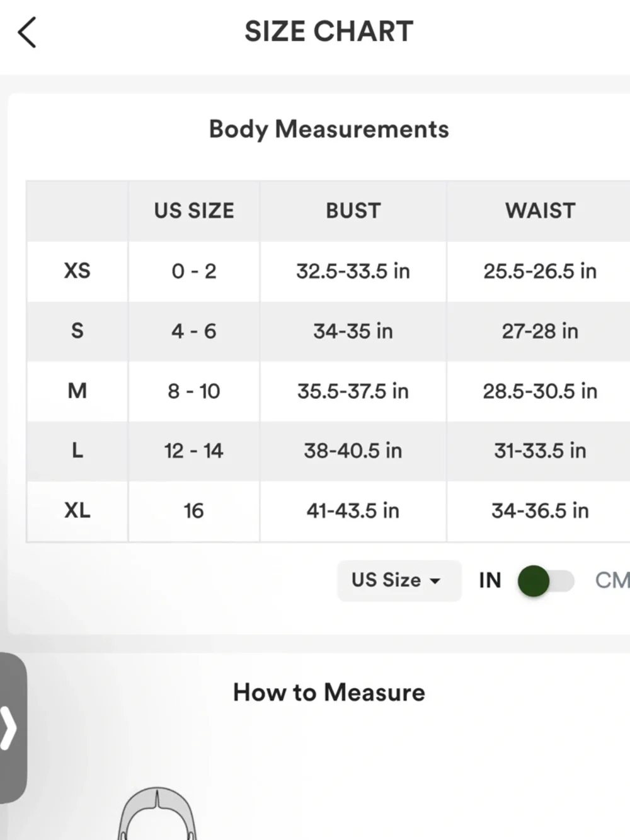Select the XL size row label

77,510
